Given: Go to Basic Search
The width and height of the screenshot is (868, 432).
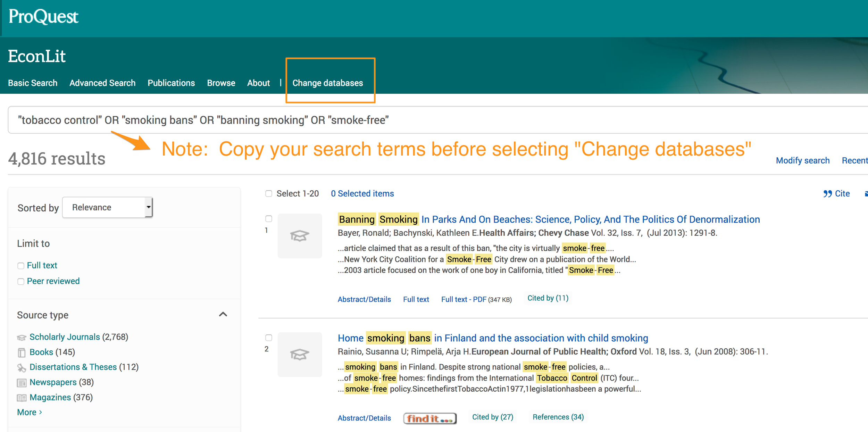Looking at the screenshot, I should (x=33, y=83).
